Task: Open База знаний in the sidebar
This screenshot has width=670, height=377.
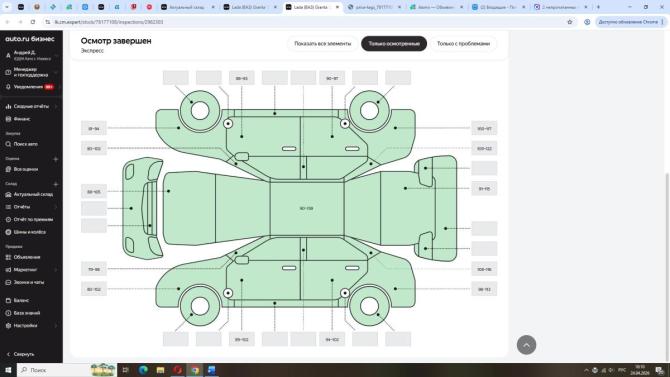Action: (26, 313)
